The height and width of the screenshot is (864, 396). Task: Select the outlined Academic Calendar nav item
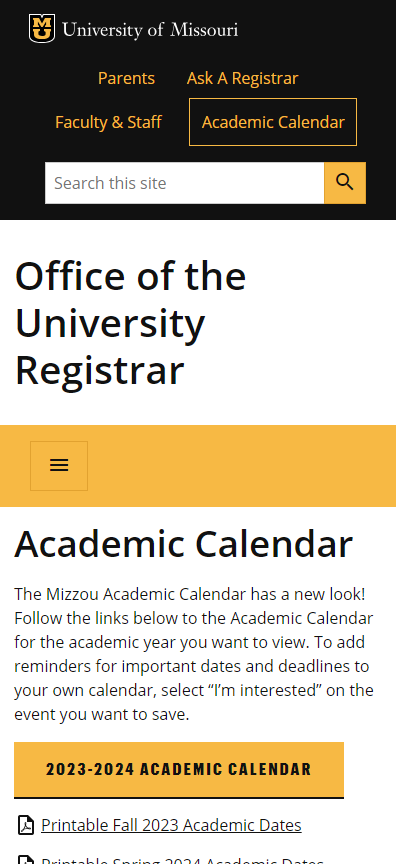point(273,122)
